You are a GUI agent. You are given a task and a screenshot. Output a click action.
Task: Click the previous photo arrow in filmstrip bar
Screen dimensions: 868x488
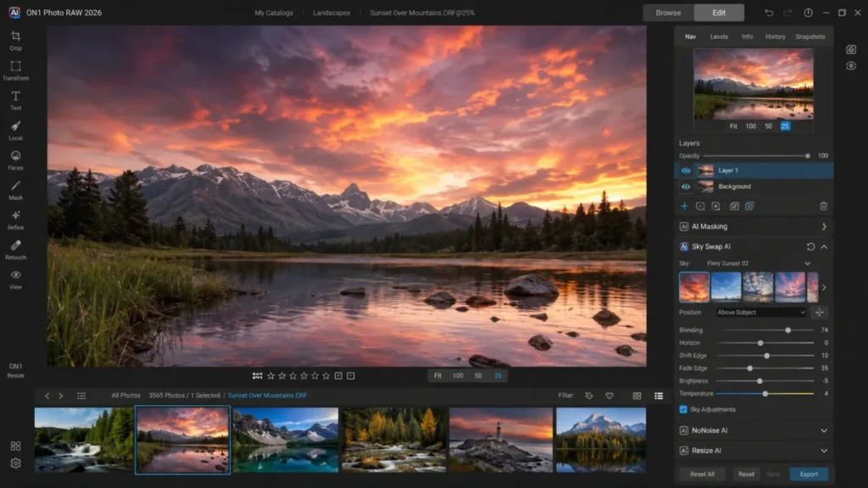47,396
